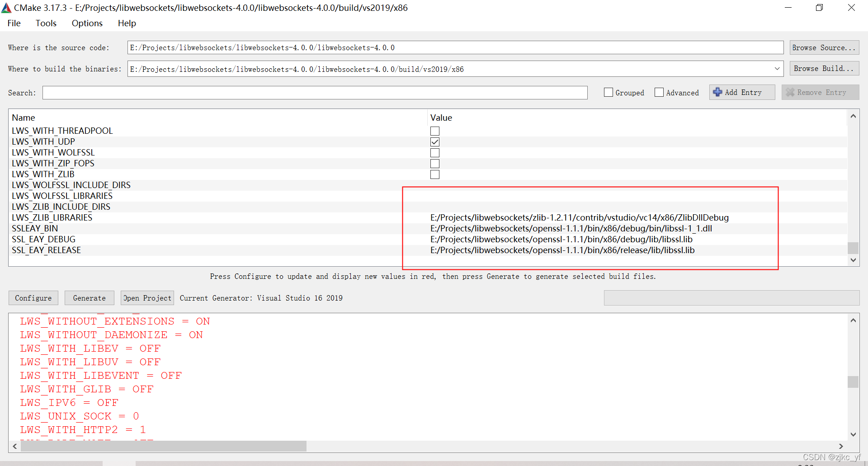Open the Tools menu
Viewport: 868px width, 466px height.
[x=46, y=23]
